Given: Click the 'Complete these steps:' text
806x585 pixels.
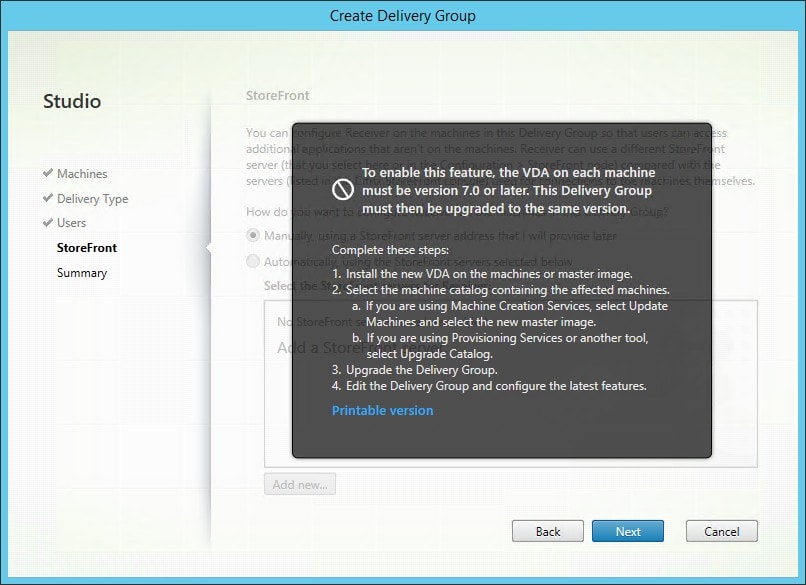Looking at the screenshot, I should click(x=390, y=250).
